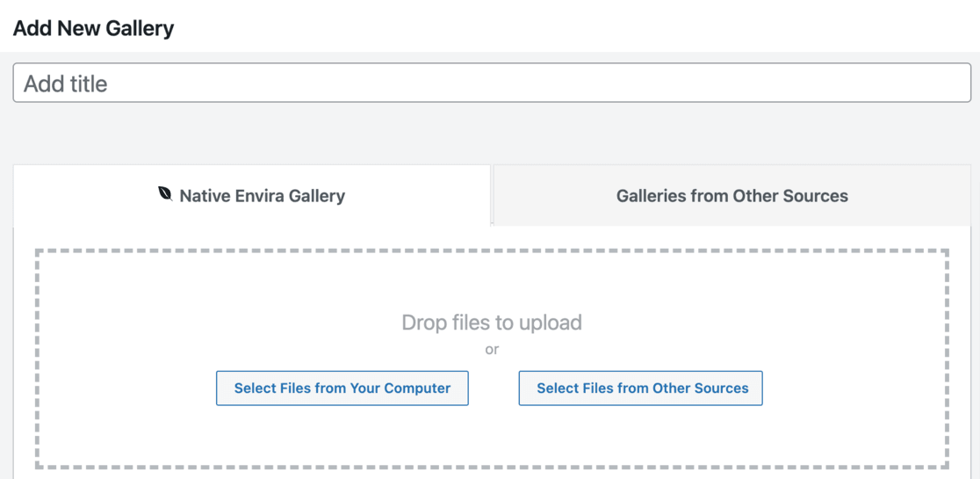The image size is (980, 479).
Task: Click the Envira leaf icon
Action: (x=165, y=194)
